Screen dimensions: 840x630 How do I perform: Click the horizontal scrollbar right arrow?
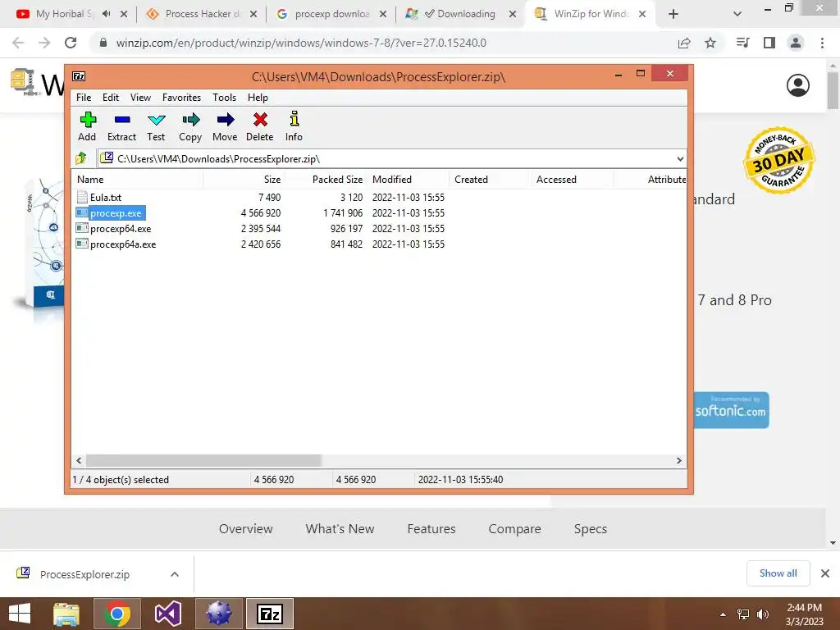click(678, 461)
